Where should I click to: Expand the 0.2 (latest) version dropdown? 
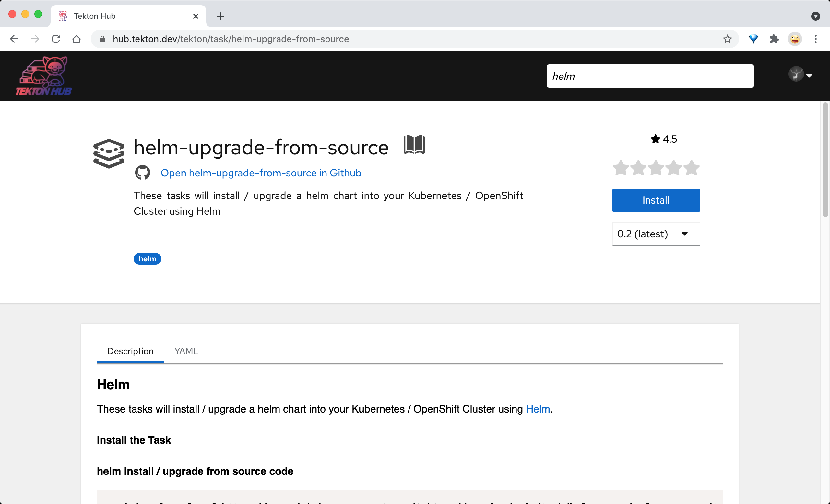coord(656,234)
